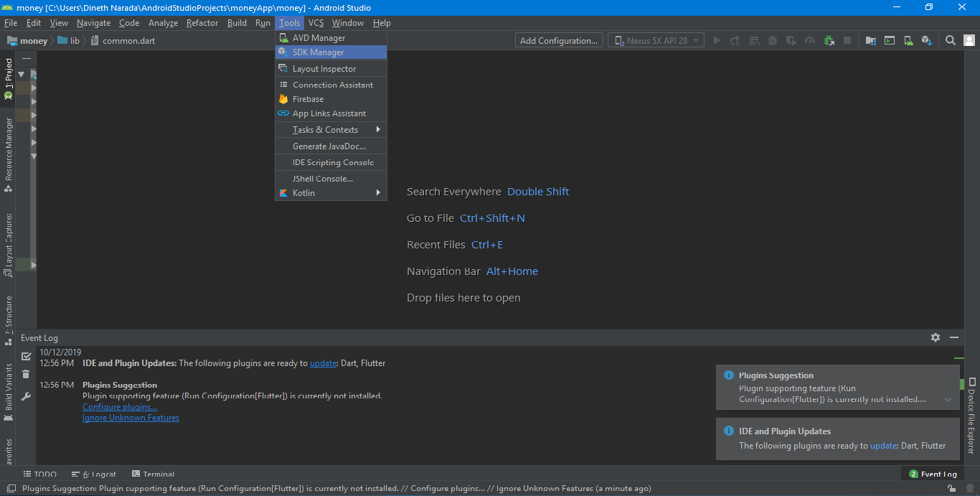This screenshot has width=980, height=496.
Task: Click the Run app play icon
Action: pos(717,41)
